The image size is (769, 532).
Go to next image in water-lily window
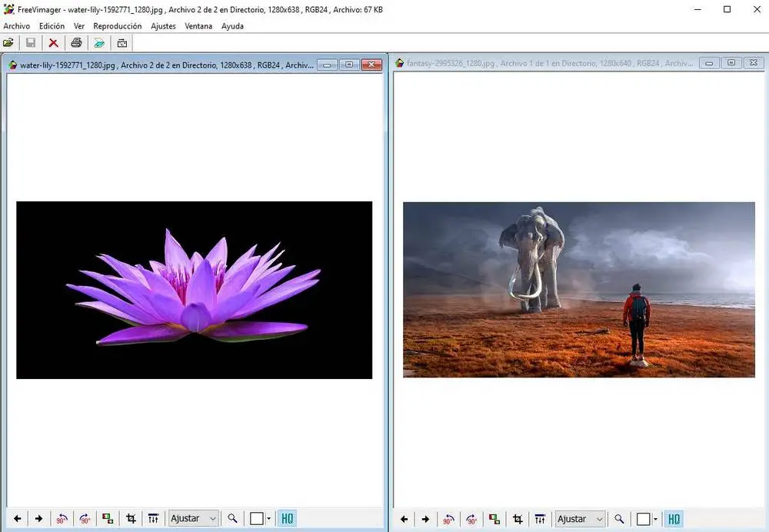38,518
